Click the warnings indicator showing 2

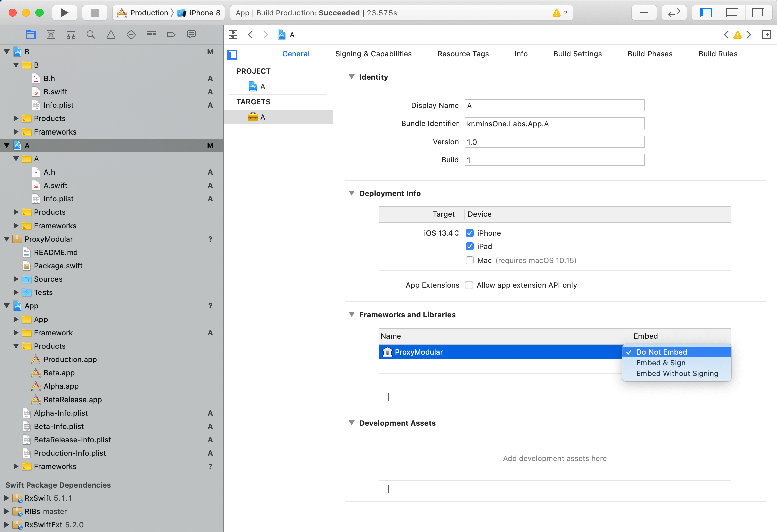pyautogui.click(x=560, y=13)
